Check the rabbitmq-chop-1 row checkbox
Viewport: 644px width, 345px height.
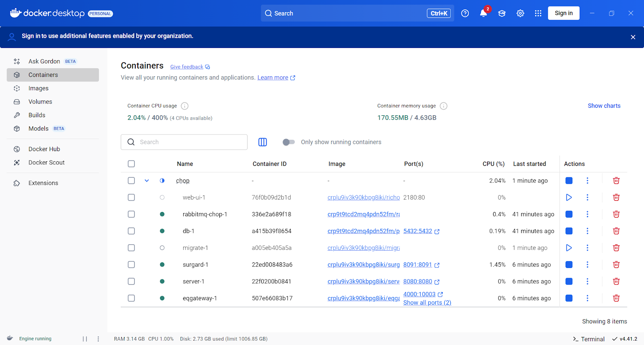click(131, 214)
